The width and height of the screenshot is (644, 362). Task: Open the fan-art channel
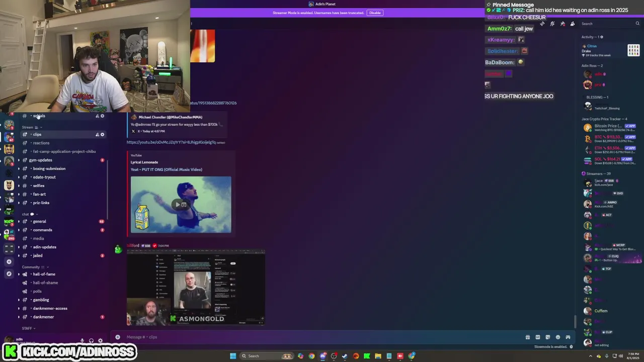click(x=63, y=194)
